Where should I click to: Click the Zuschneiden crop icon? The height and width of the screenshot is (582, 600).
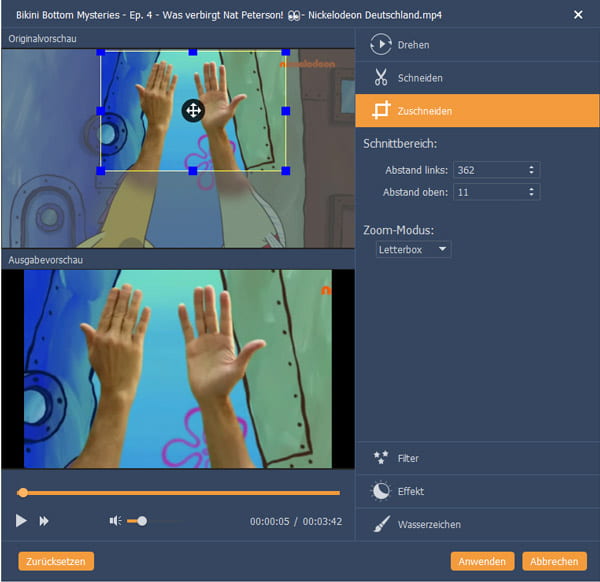click(x=380, y=110)
